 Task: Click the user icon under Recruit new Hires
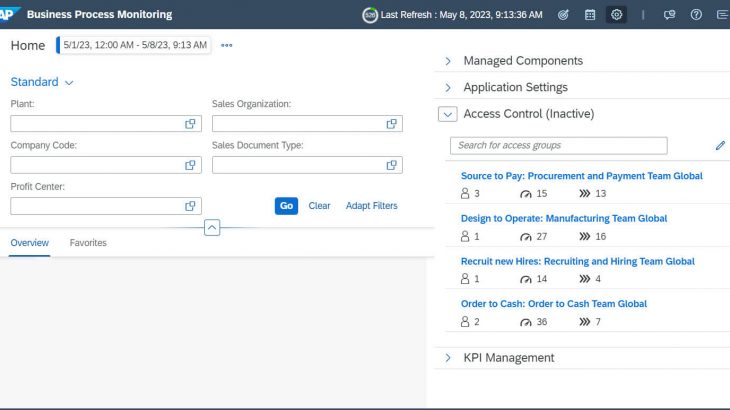click(x=465, y=279)
